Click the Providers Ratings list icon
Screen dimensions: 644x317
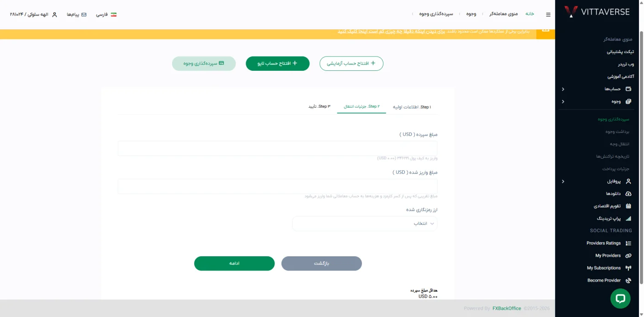click(x=628, y=243)
